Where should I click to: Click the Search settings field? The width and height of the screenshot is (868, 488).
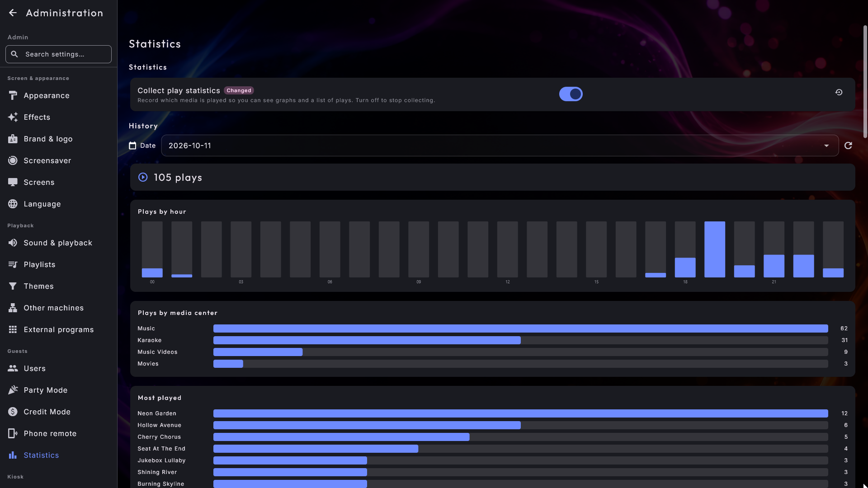58,54
